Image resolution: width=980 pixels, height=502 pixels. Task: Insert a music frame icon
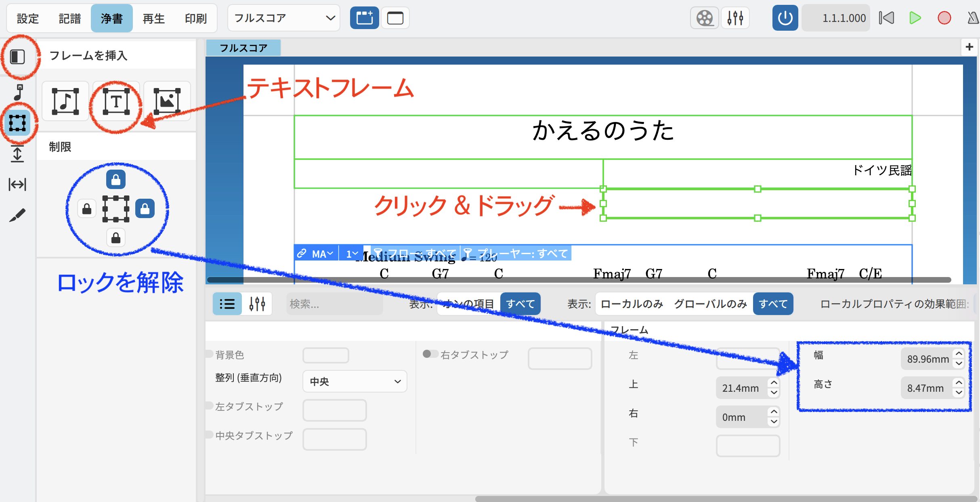[65, 102]
